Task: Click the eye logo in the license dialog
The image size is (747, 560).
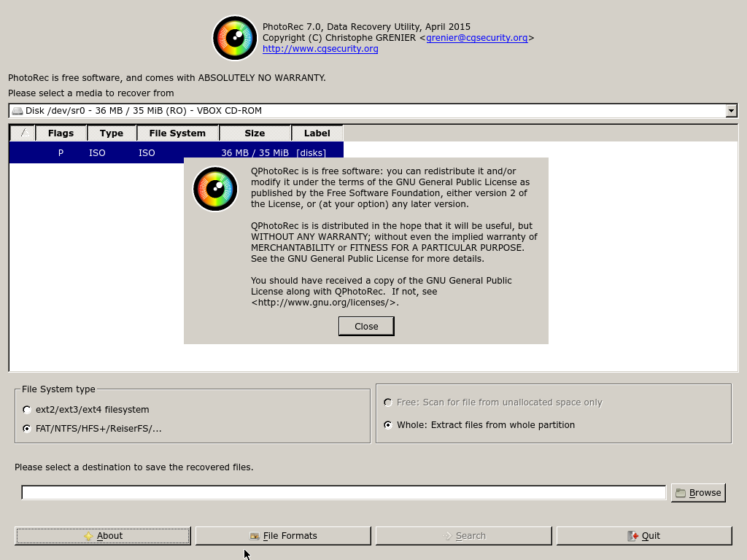Action: click(x=215, y=189)
